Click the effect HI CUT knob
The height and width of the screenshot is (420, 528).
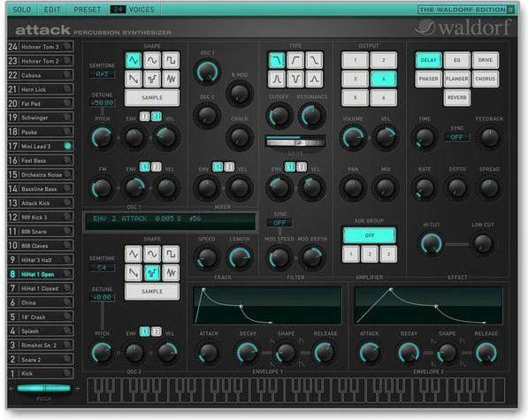[432, 244]
